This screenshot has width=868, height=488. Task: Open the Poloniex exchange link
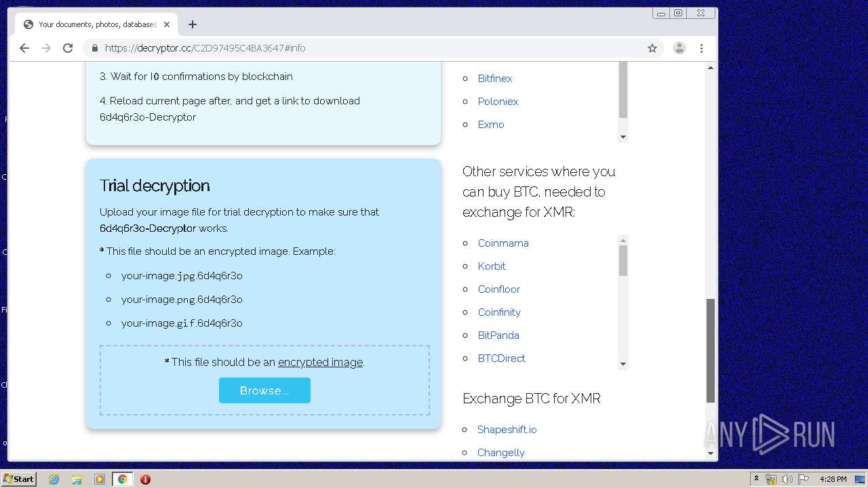(x=498, y=102)
